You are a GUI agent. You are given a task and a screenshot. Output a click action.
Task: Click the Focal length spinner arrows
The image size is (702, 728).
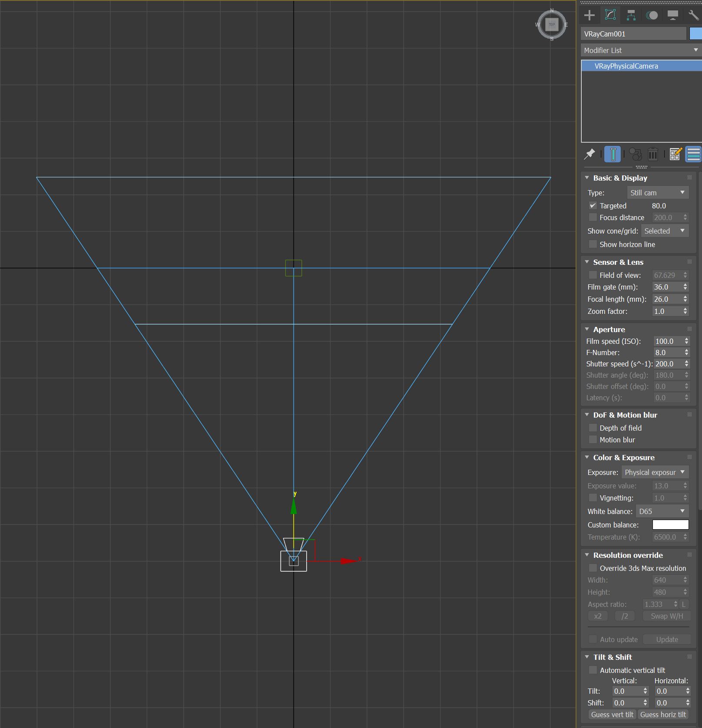[685, 299]
